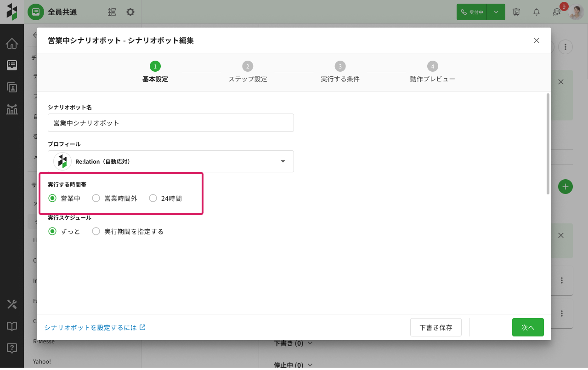This screenshot has height=370, width=588.
Task: Open the home icon in left sidebar
Action: tap(12, 44)
